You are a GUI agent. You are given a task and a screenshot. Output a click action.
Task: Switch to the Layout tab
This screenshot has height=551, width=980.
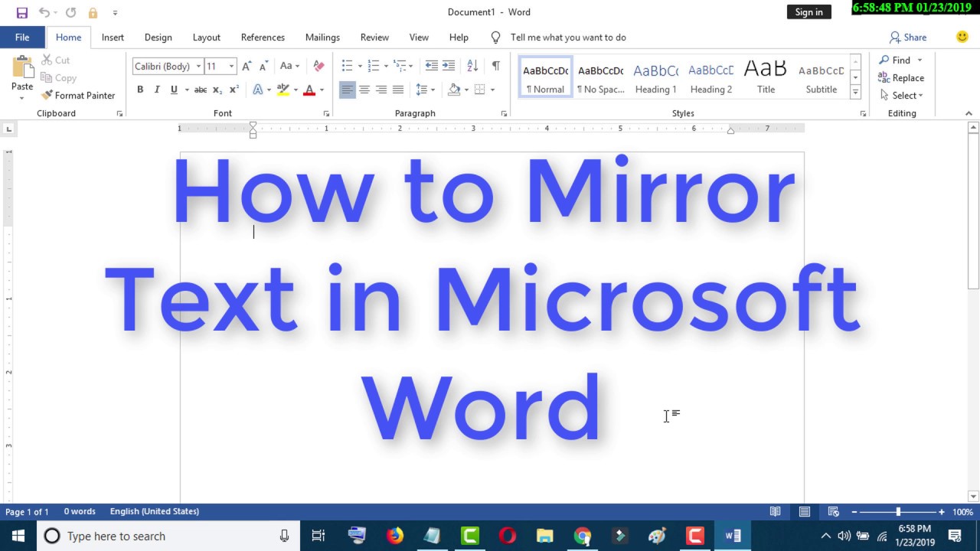pos(206,37)
